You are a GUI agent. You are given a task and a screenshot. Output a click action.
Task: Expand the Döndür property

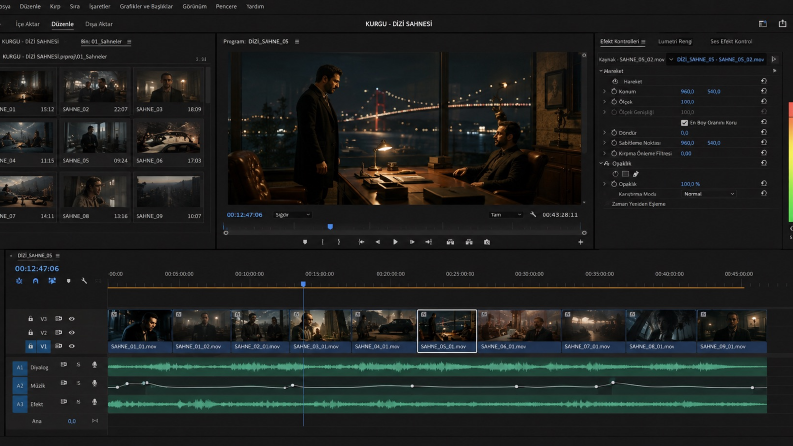tap(604, 132)
